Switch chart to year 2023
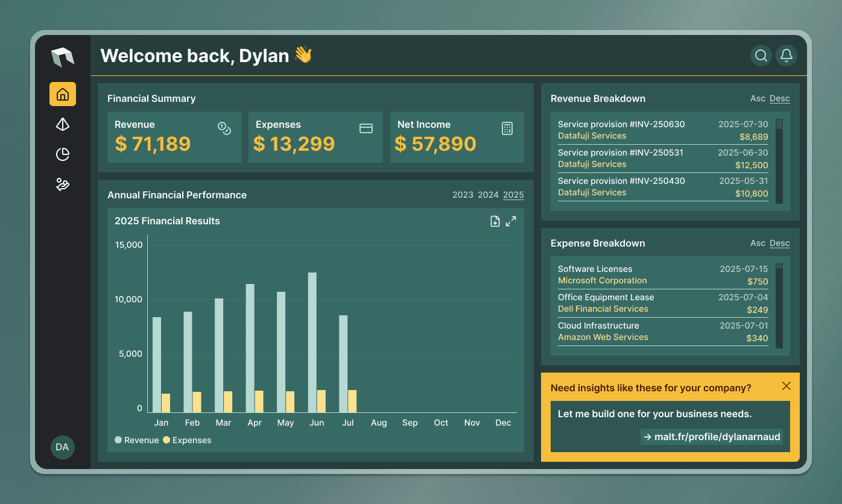842x504 pixels. coord(463,195)
